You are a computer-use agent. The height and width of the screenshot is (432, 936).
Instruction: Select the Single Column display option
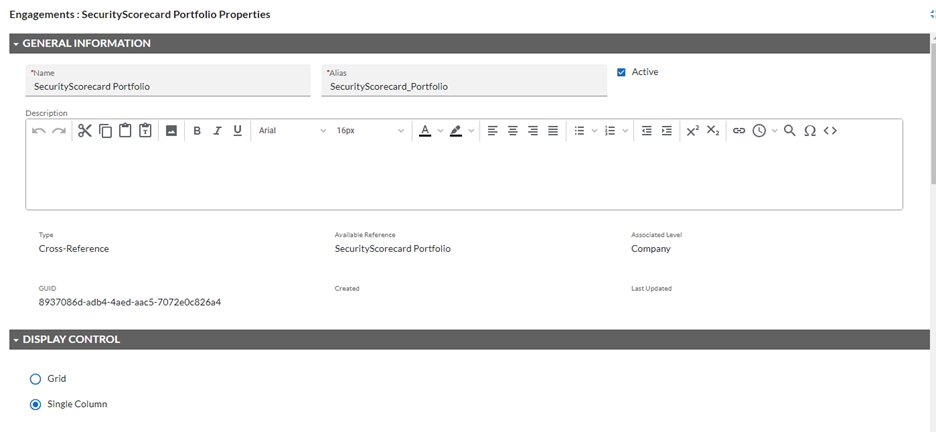pos(35,405)
